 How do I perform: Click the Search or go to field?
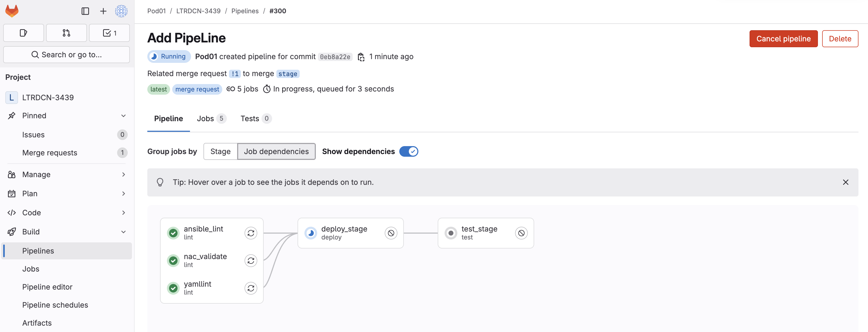[67, 55]
